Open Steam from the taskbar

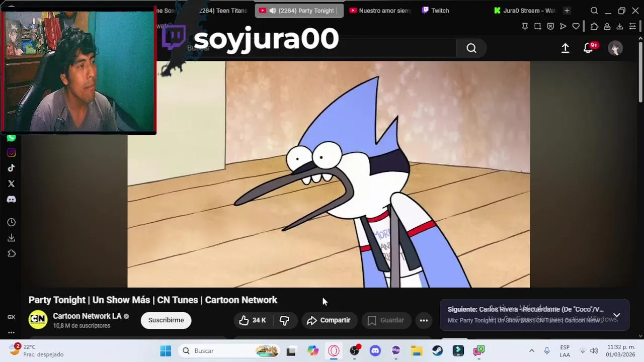pos(437,351)
